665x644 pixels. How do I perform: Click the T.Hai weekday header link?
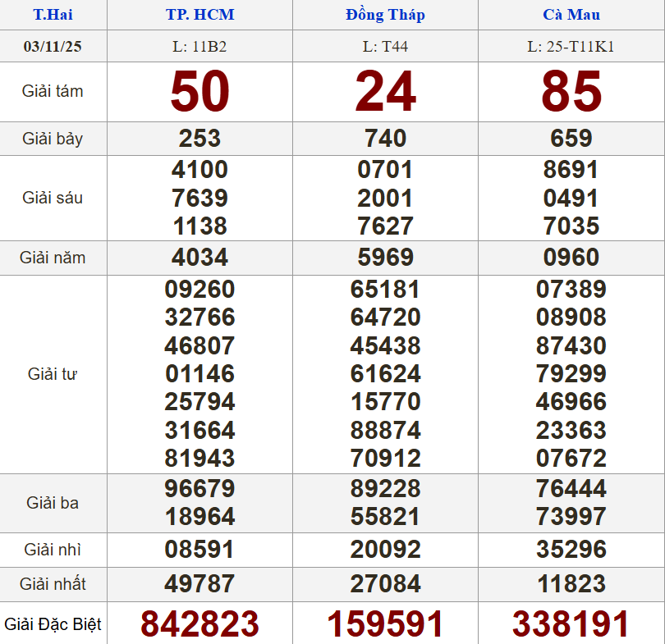(x=53, y=15)
